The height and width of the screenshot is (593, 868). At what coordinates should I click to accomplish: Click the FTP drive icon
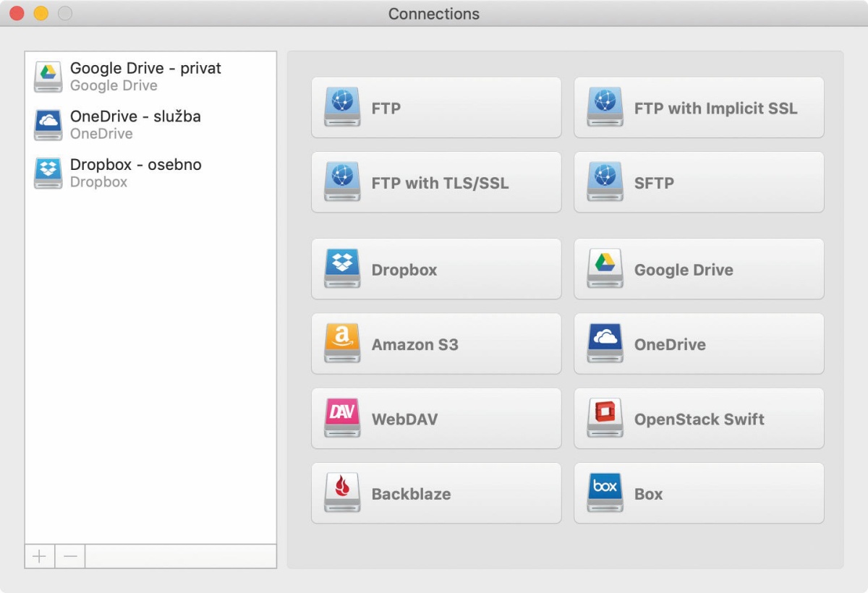click(x=342, y=108)
